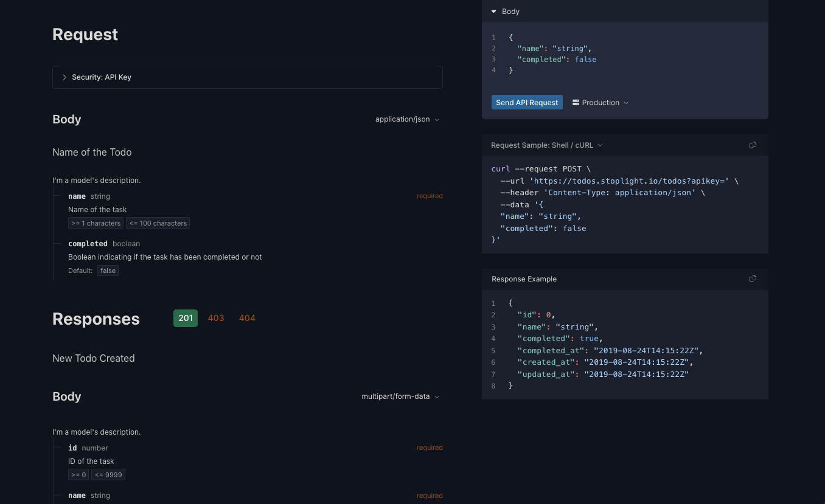
Task: Expand the Security: API Key section
Action: (64, 77)
